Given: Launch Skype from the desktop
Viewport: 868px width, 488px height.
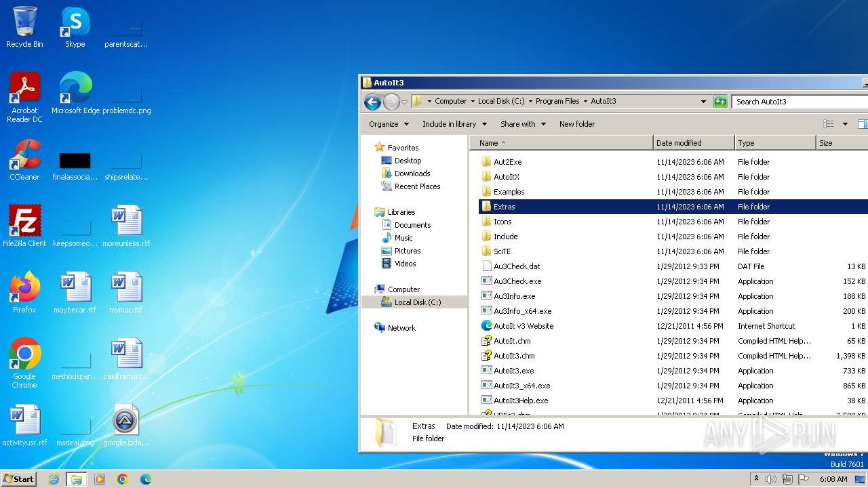Looking at the screenshot, I should click(x=75, y=28).
